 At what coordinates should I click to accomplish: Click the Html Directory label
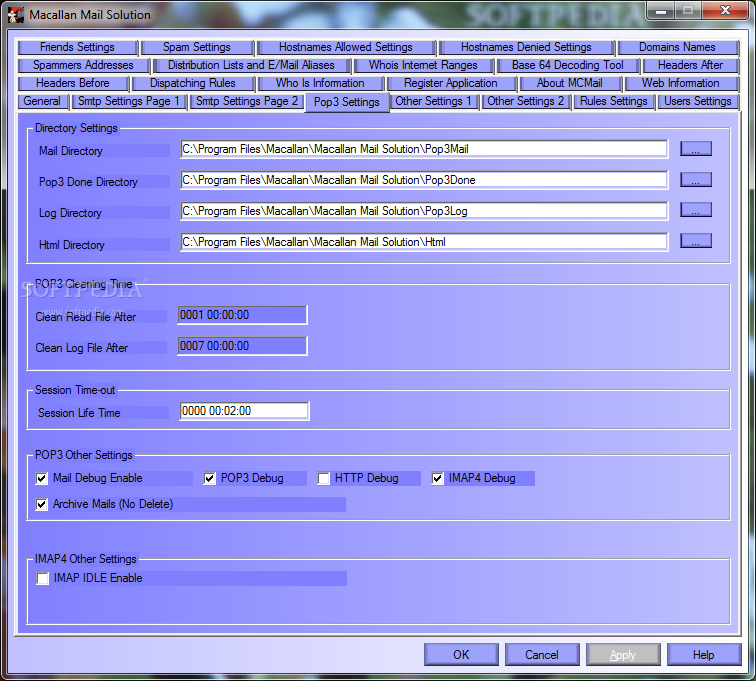click(x=72, y=245)
